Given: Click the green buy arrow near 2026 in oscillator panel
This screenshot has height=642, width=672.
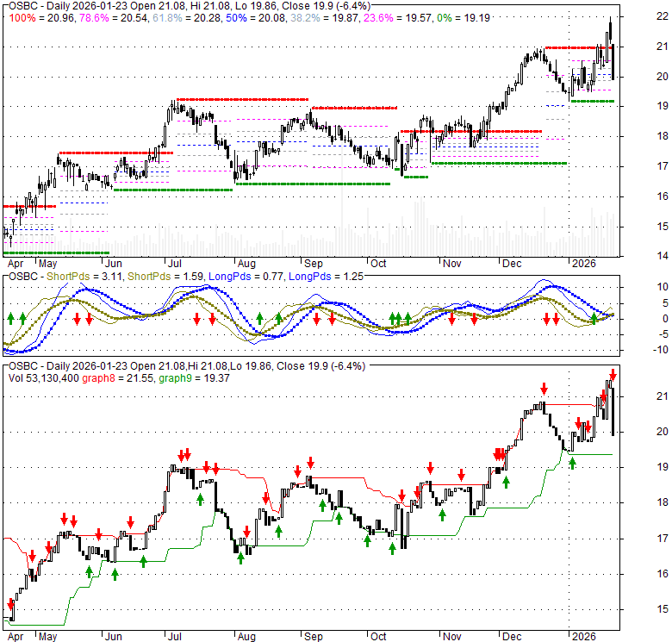Looking at the screenshot, I should (594, 318).
